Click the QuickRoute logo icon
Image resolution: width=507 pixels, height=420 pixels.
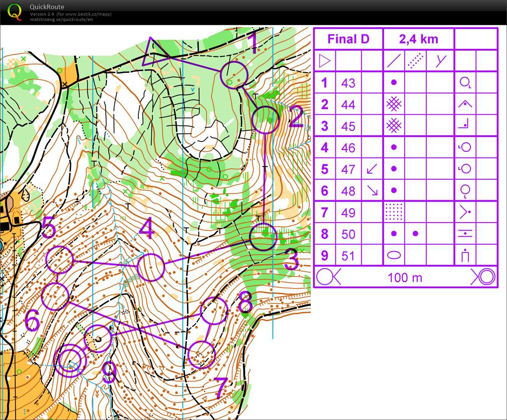(14, 12)
